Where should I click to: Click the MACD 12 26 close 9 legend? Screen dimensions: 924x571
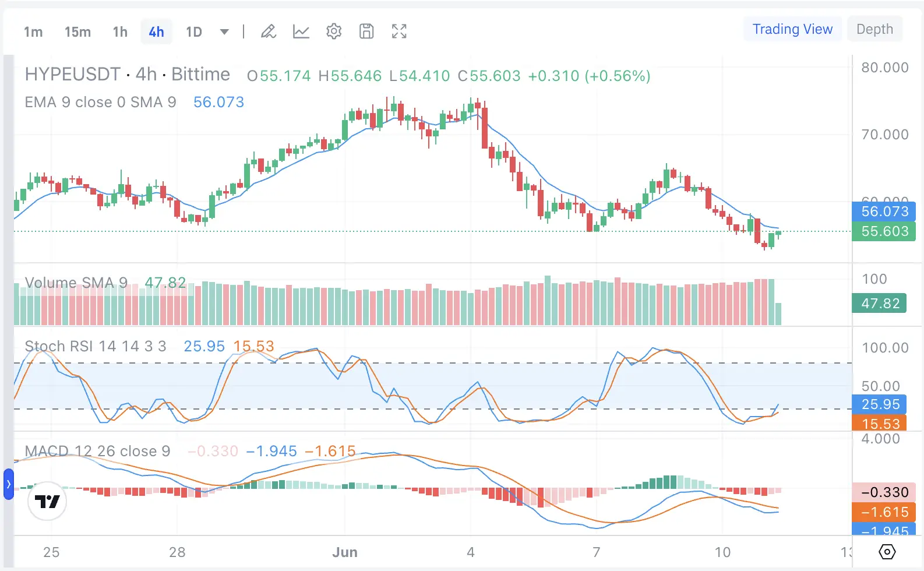[97, 452]
